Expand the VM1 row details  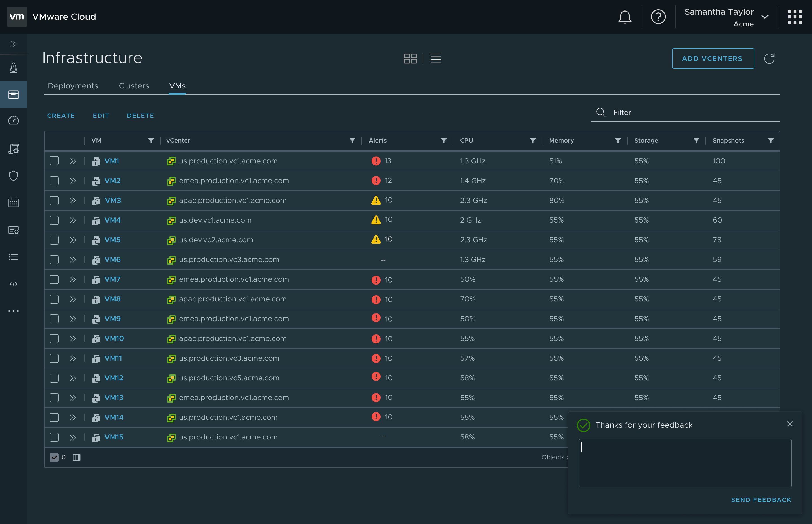click(72, 161)
